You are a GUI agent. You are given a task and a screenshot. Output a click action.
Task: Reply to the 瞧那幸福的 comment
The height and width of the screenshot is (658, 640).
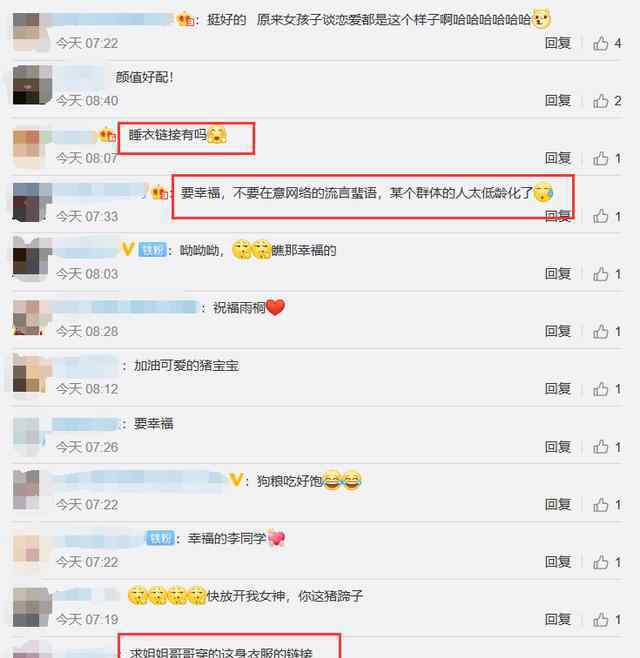(558, 274)
